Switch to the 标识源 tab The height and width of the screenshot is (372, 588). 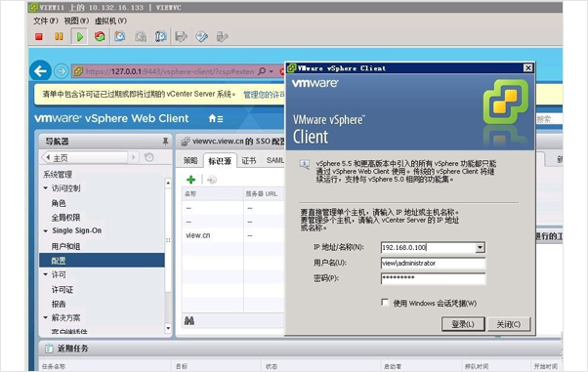coord(220,161)
